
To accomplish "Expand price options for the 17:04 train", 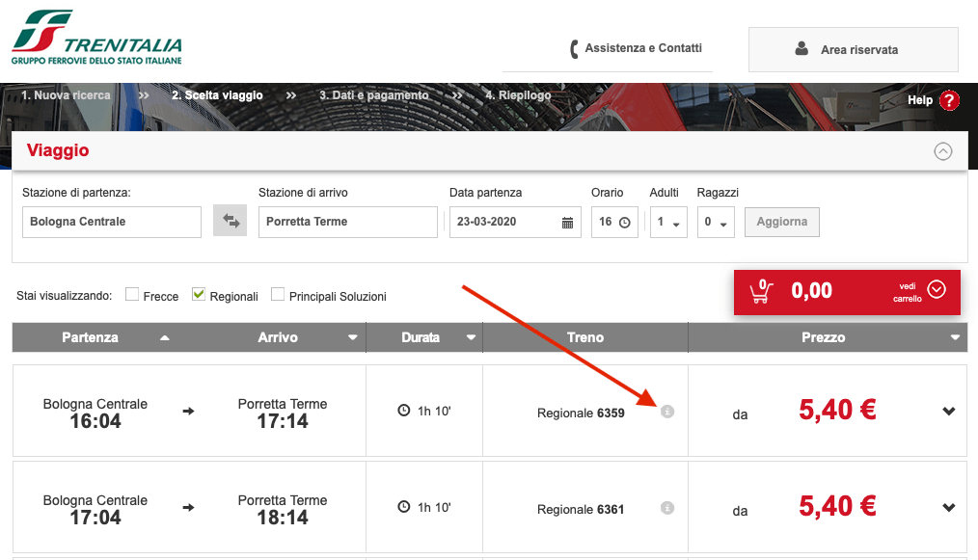I will click(x=949, y=508).
